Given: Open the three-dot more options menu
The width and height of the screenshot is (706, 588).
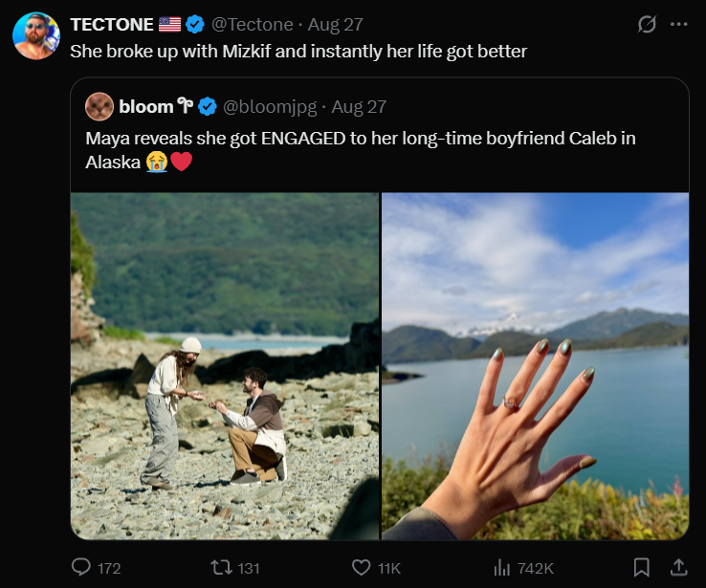Looking at the screenshot, I should tap(679, 24).
